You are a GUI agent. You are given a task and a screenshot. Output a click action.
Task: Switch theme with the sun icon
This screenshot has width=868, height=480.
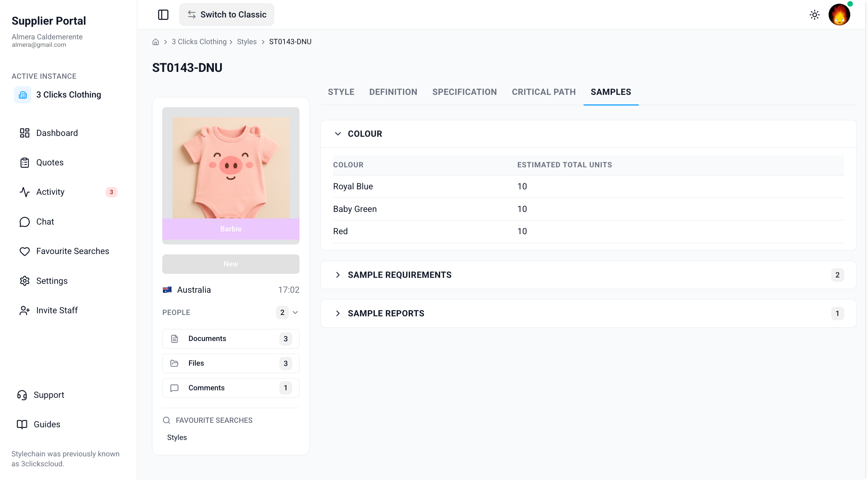point(815,15)
